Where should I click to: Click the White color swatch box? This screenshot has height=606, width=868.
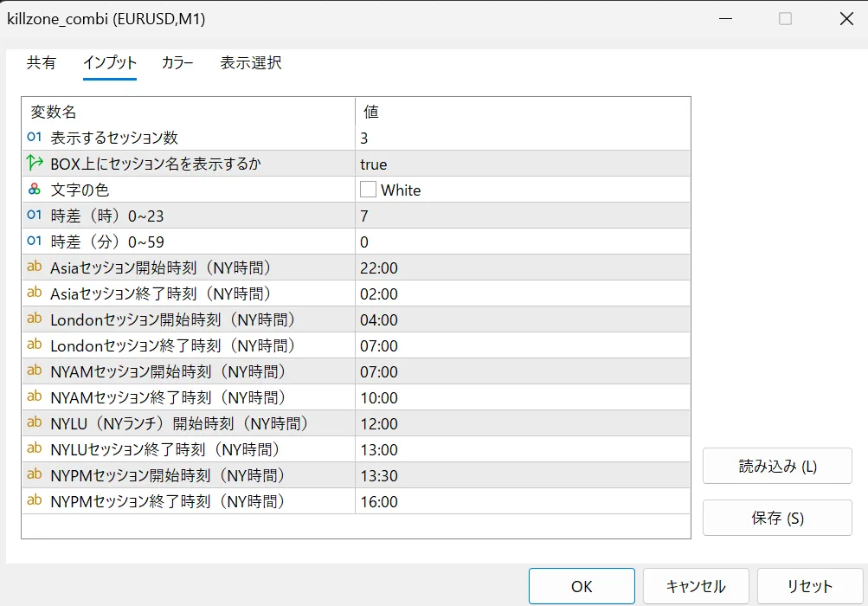(x=368, y=190)
